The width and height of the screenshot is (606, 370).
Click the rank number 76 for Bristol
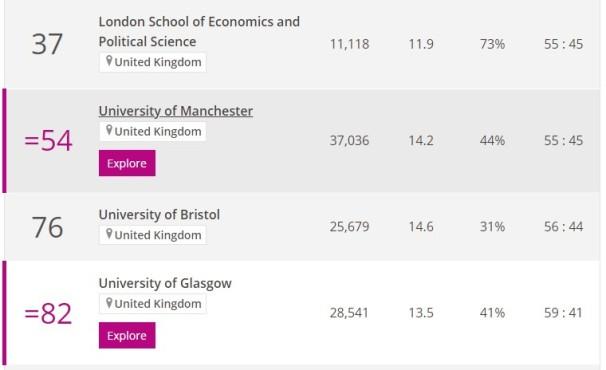tap(47, 227)
